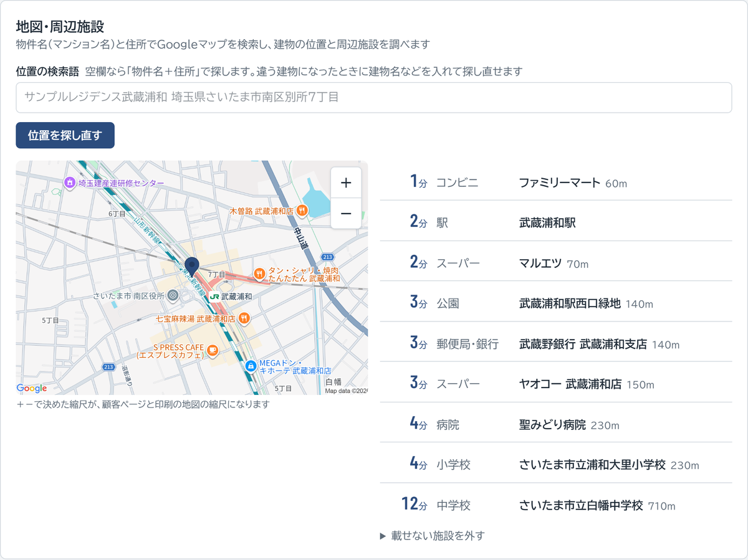Screen dimensions: 748x560
Task: Select the 武蔵浦和駅西口緑地 park row
Action: [556, 303]
